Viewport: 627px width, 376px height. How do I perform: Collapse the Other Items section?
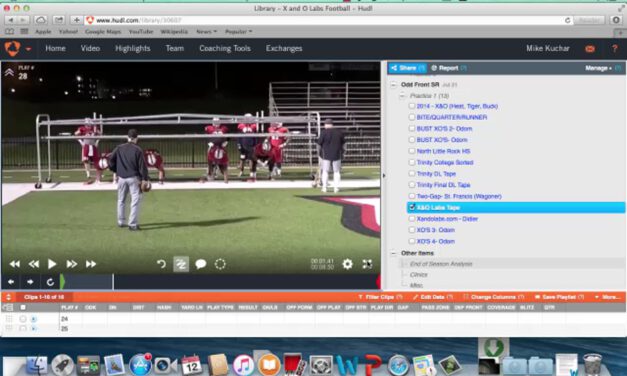click(393, 253)
